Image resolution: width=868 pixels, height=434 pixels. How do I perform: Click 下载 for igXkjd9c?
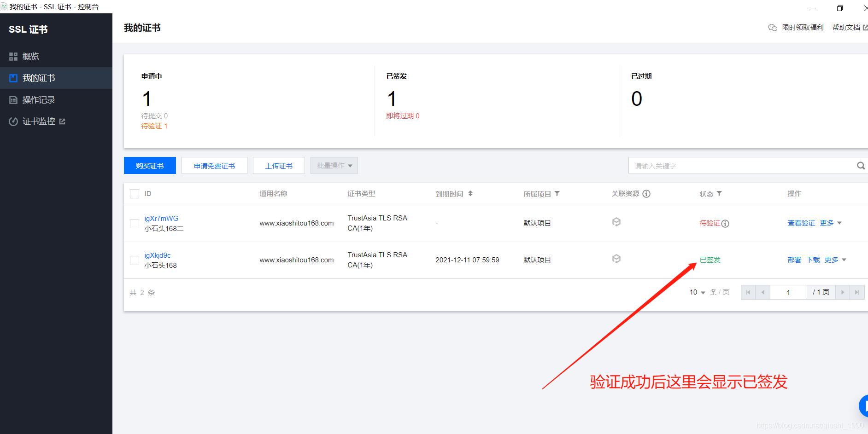[813, 260]
